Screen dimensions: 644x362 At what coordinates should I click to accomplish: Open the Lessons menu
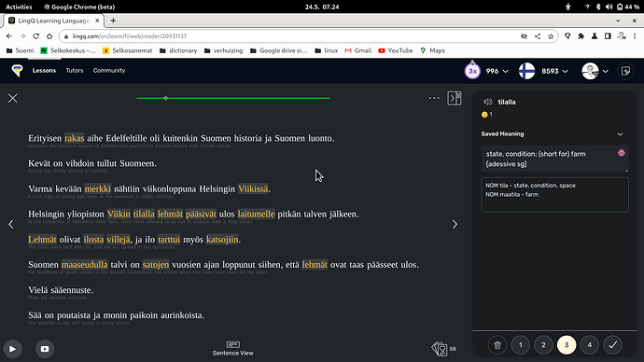pyautogui.click(x=44, y=71)
